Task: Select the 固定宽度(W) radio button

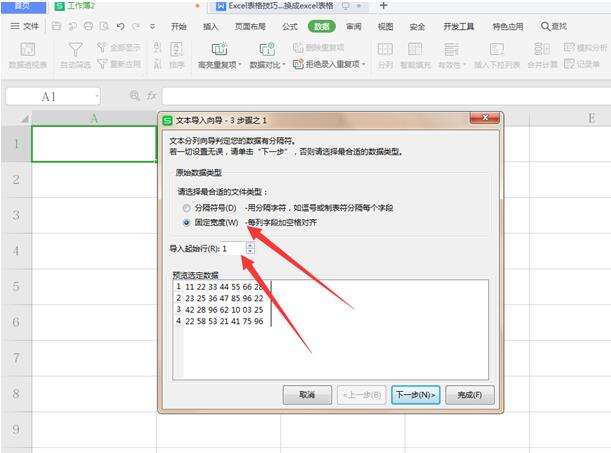Action: click(186, 222)
